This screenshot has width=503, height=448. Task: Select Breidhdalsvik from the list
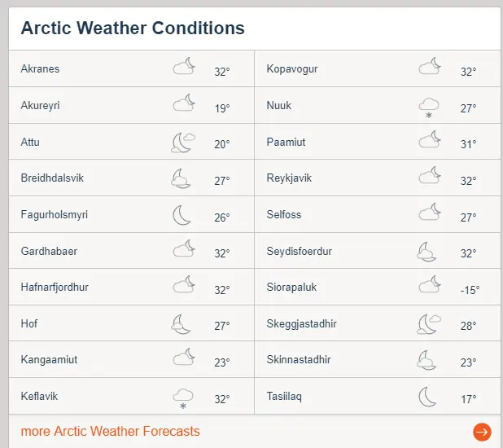tap(52, 178)
